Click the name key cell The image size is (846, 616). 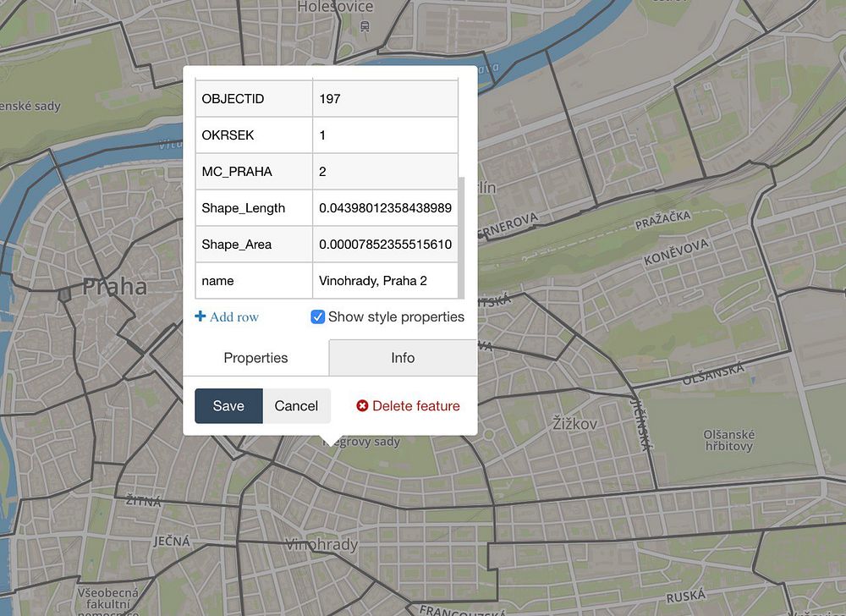(254, 280)
